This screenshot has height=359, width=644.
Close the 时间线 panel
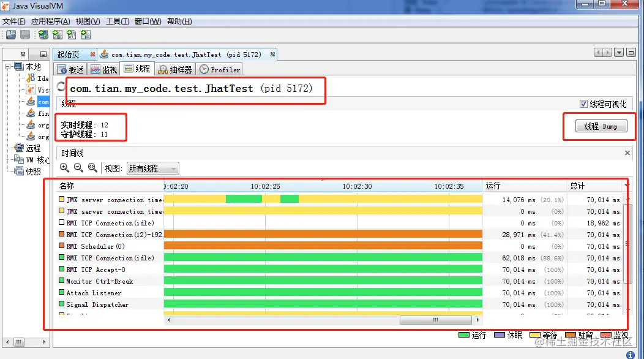[x=627, y=153]
